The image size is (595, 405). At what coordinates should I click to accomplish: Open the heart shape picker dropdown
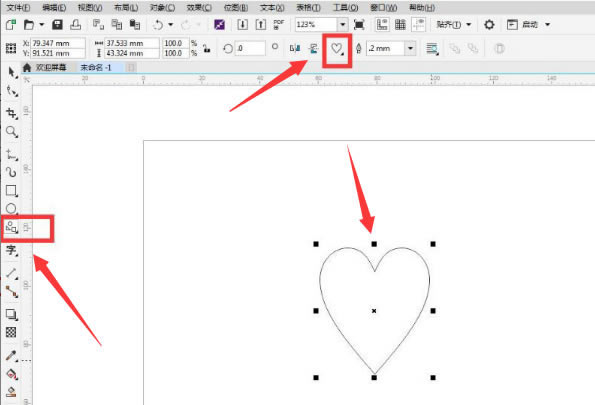click(337, 49)
